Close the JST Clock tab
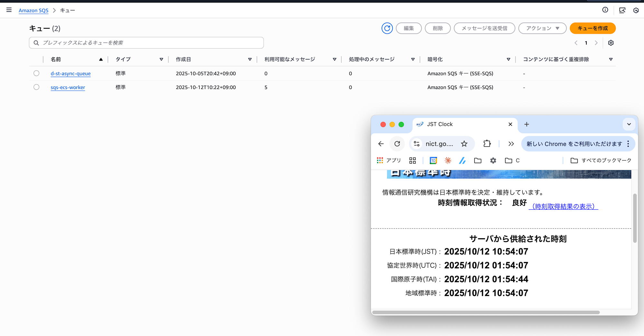This screenshot has height=336, width=644. [510, 124]
